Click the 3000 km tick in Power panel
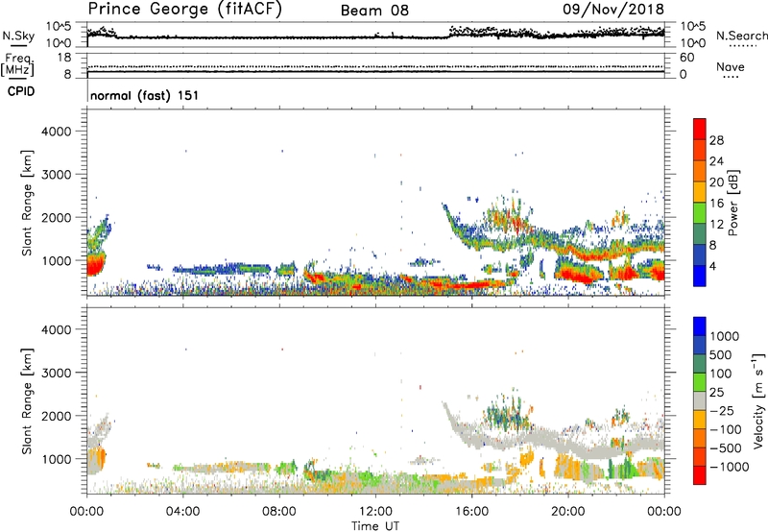This screenshot has height=532, width=768. point(57,175)
